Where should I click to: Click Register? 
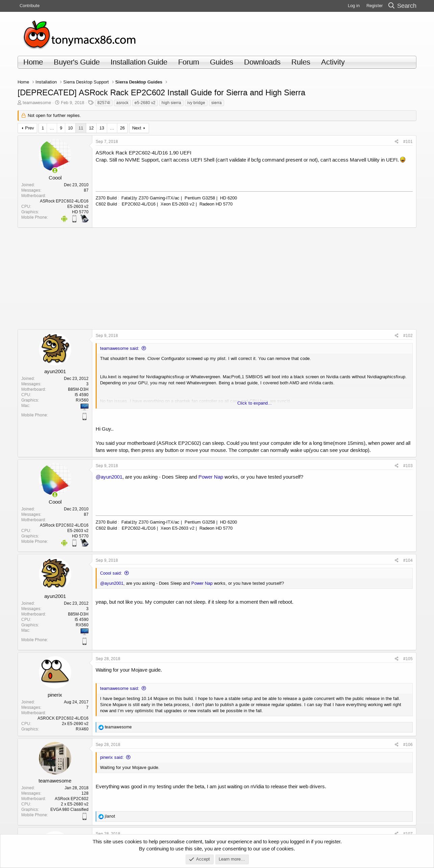[375, 6]
